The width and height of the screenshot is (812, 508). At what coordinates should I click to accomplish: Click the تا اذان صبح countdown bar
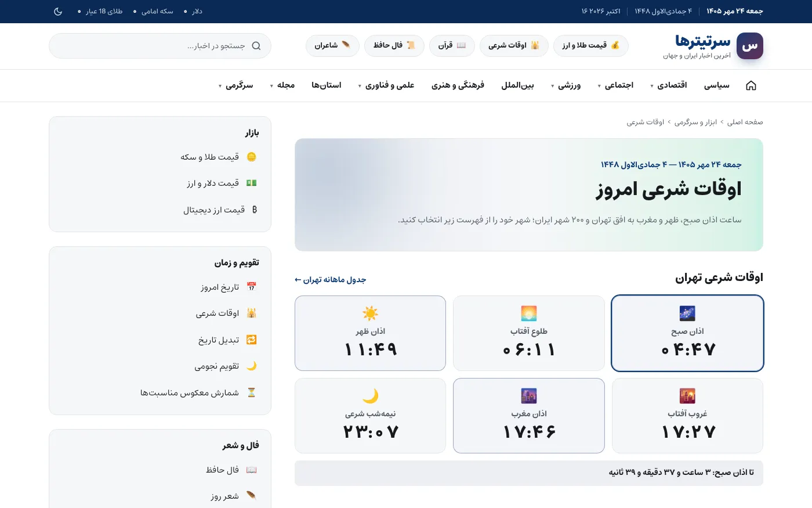click(529, 473)
